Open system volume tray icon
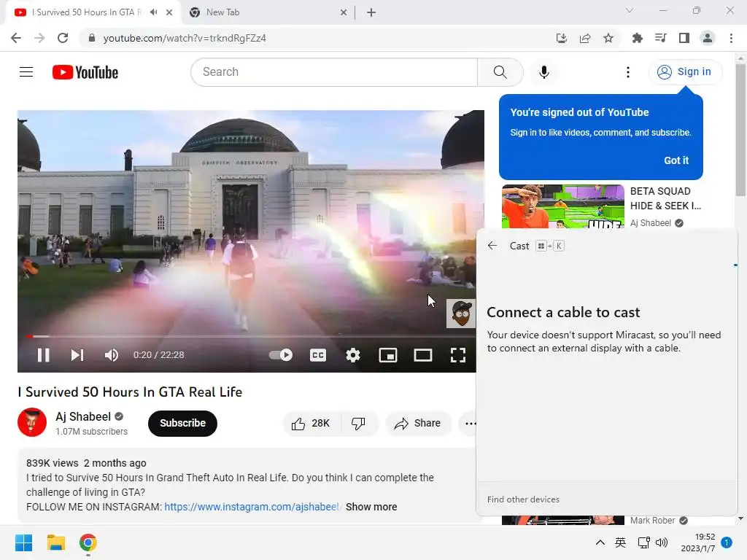The height and width of the screenshot is (560, 747). [x=662, y=542]
